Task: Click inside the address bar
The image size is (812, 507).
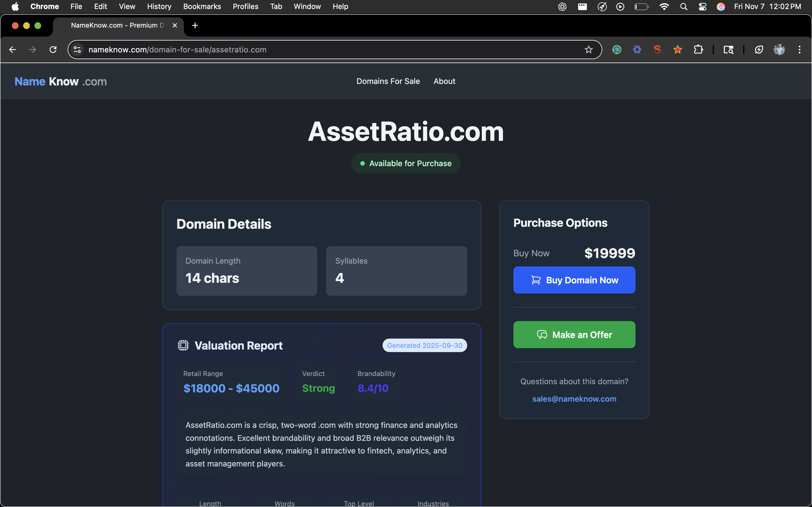Action: [x=302, y=49]
